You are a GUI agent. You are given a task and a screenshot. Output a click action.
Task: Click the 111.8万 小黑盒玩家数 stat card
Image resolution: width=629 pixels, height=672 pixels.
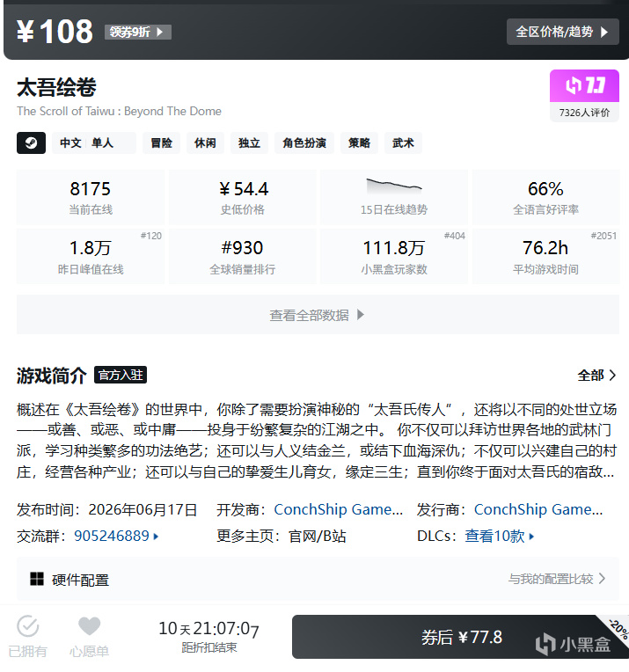pos(393,256)
